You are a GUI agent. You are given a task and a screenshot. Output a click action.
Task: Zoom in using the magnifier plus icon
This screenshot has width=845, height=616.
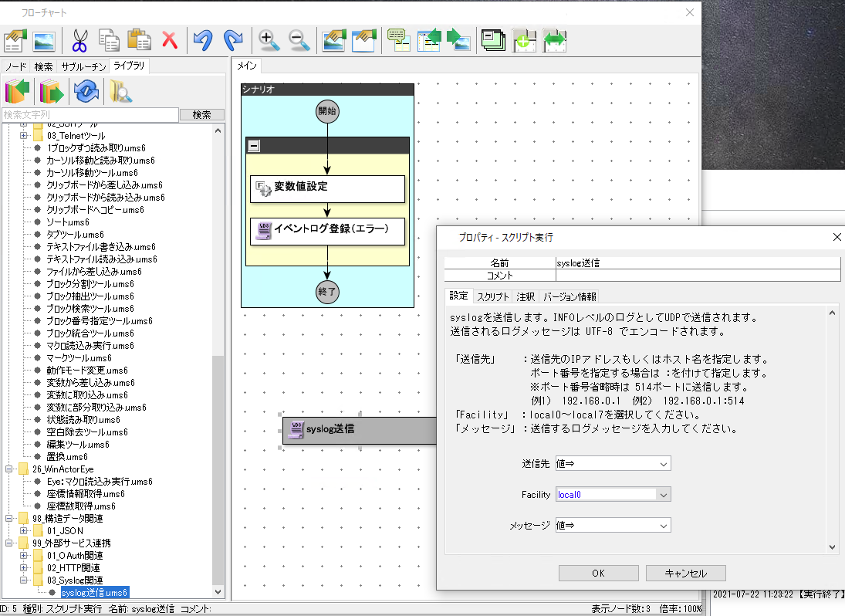pyautogui.click(x=269, y=40)
